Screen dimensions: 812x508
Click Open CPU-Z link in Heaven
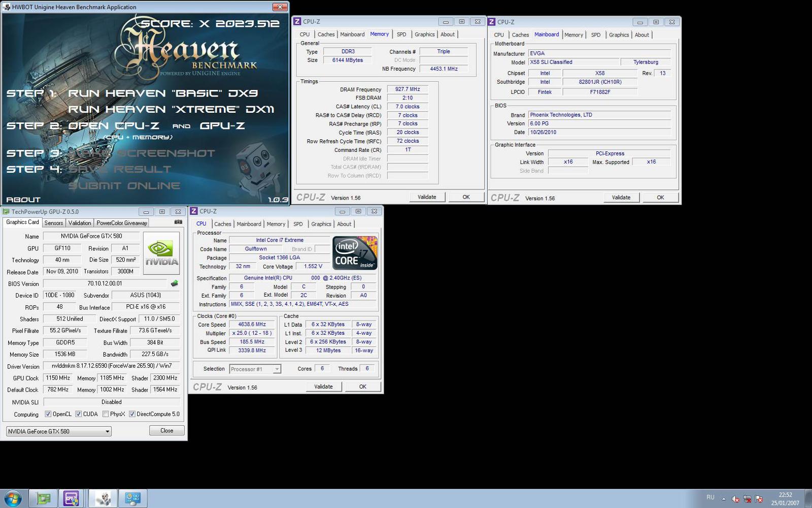click(x=114, y=125)
